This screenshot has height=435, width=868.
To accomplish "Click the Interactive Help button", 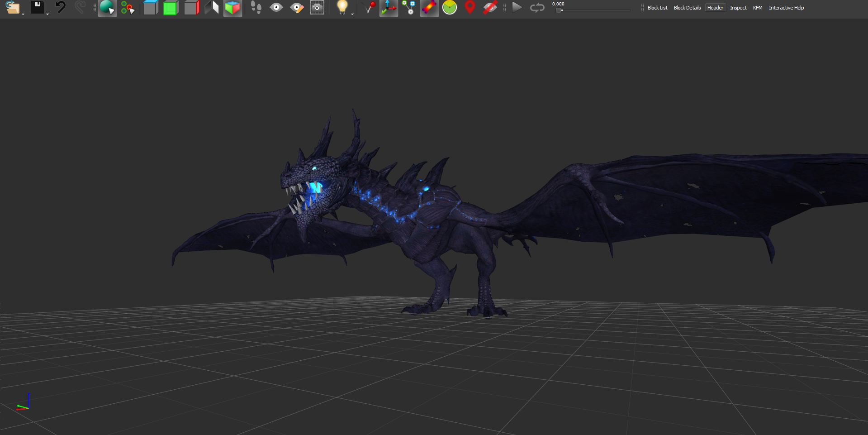I will point(786,8).
